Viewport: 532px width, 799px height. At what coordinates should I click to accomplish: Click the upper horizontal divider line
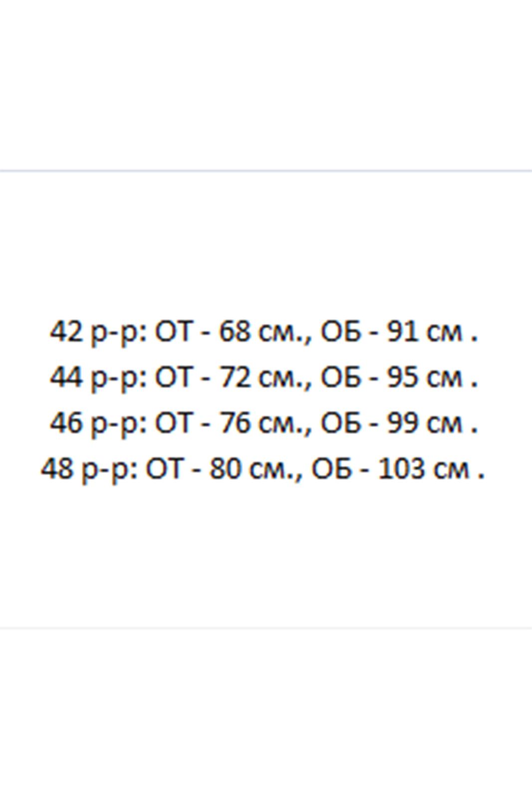click(266, 171)
